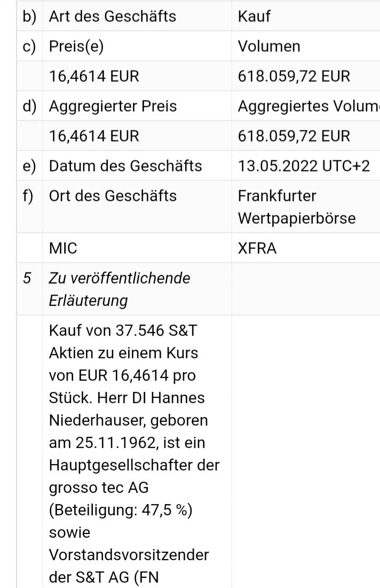Select the 'Kauf' transaction type value
Image resolution: width=380 pixels, height=588 pixels.
pyautogui.click(x=254, y=17)
